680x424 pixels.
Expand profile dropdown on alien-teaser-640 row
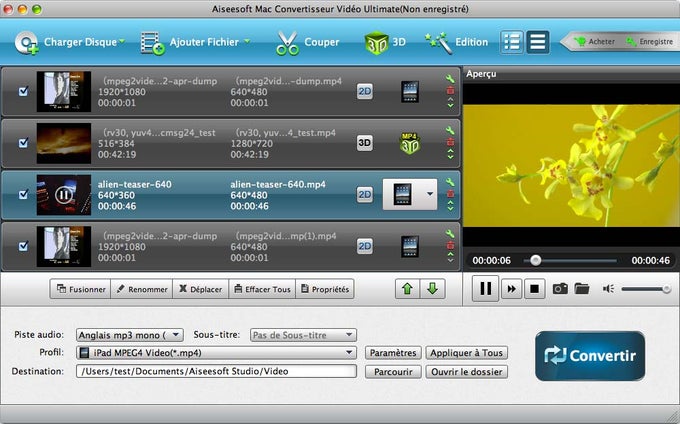[x=430, y=194]
